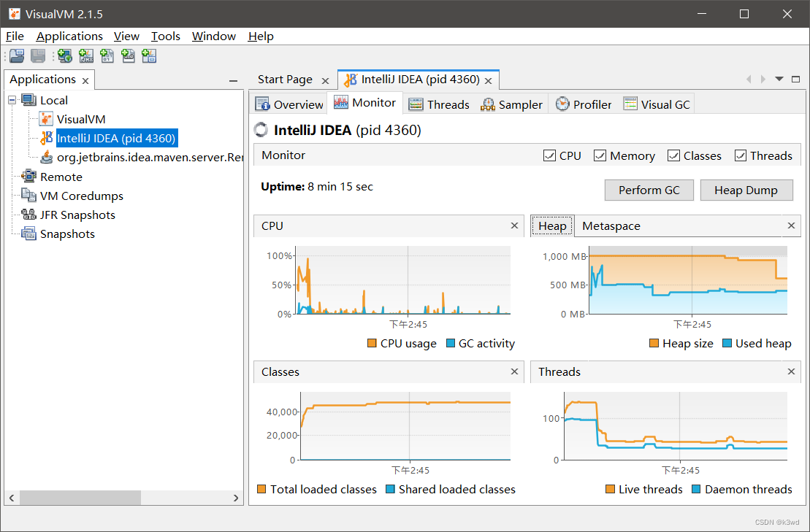Click the Heap Dump button

click(x=746, y=190)
